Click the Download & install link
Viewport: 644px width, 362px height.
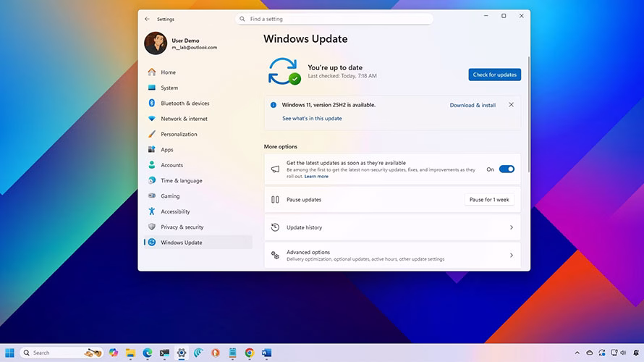coord(473,105)
